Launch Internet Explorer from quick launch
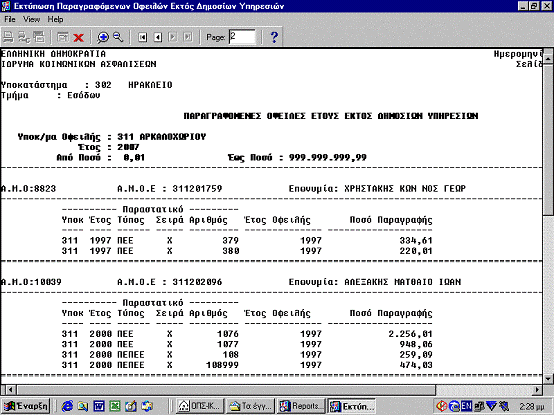The height and width of the screenshot is (415, 554). coord(67,406)
